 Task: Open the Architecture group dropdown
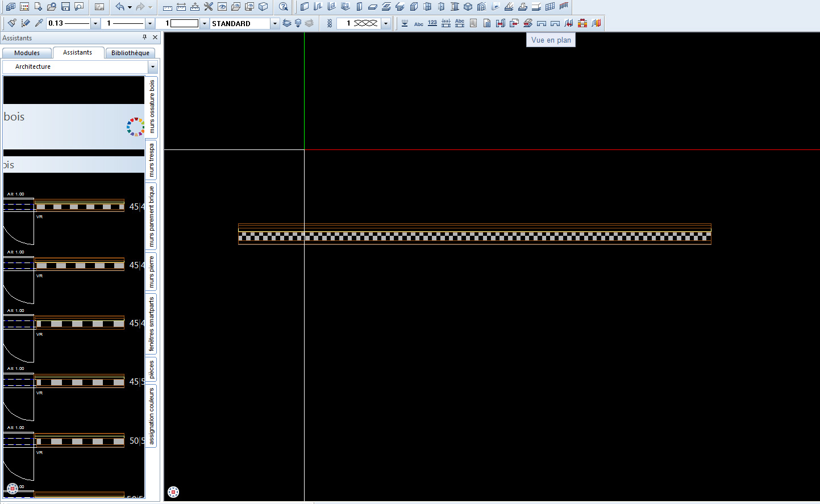(152, 67)
